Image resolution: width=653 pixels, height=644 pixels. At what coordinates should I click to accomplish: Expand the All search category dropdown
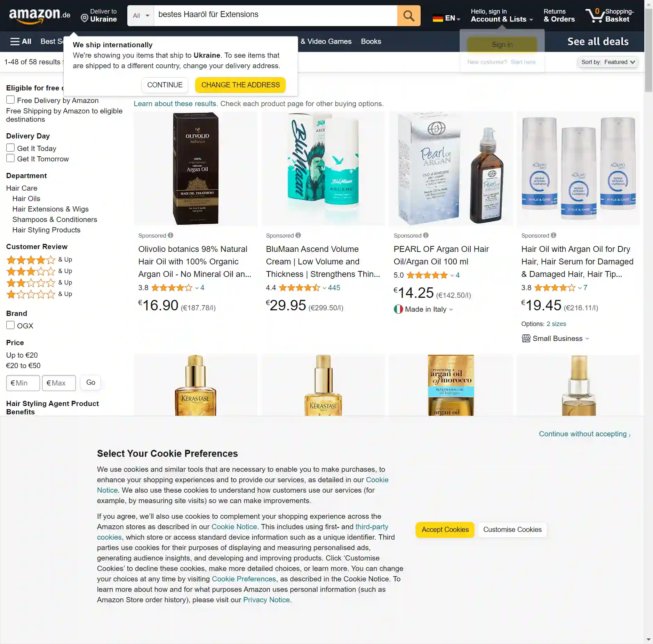[x=141, y=16]
